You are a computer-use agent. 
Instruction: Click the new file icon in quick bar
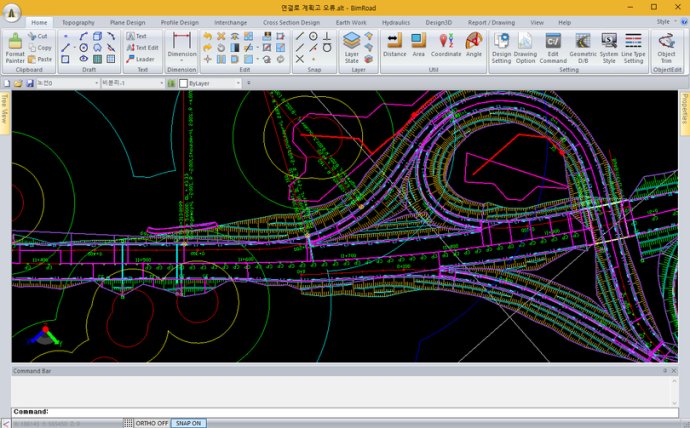pyautogui.click(x=7, y=83)
